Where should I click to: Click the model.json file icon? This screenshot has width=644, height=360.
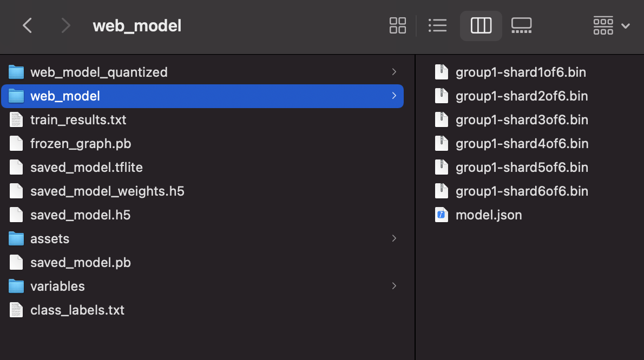pos(441,215)
